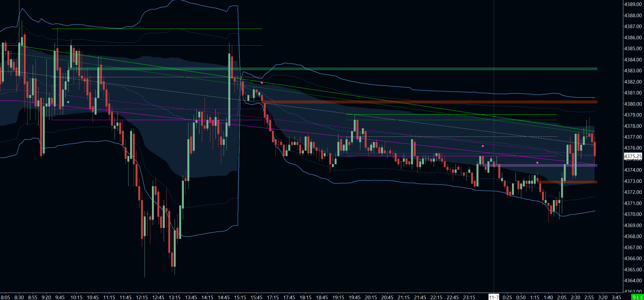Click the 4365.00 price axis label
This screenshot has width=644, height=300.
633,269
